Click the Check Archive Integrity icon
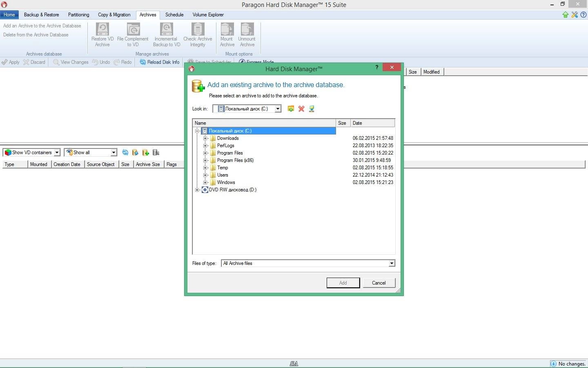Viewport: 588px width, 368px height. coord(198,29)
